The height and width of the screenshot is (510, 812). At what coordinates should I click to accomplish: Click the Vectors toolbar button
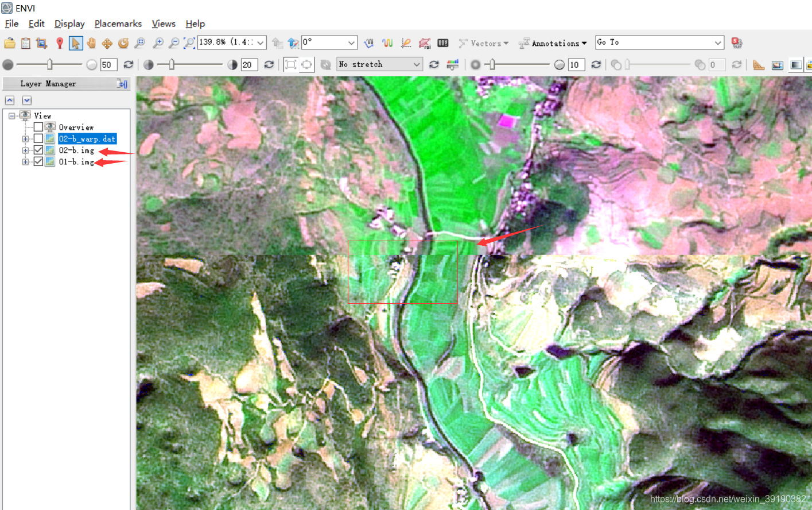[484, 43]
